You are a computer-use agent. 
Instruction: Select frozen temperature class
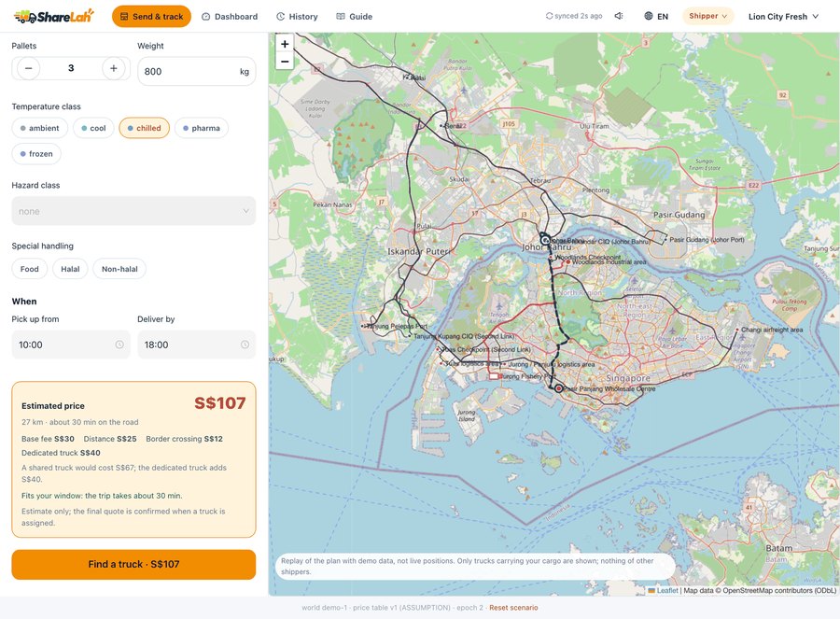coord(36,154)
